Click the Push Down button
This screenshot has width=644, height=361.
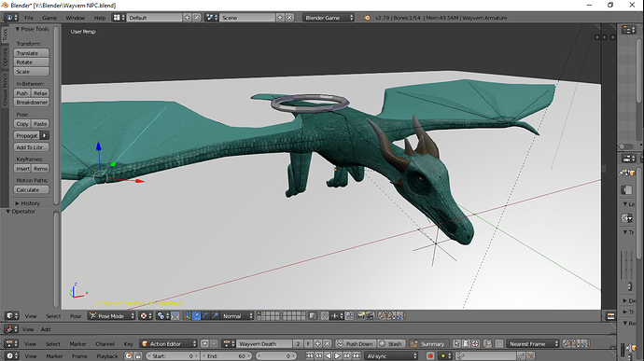[x=356, y=344]
